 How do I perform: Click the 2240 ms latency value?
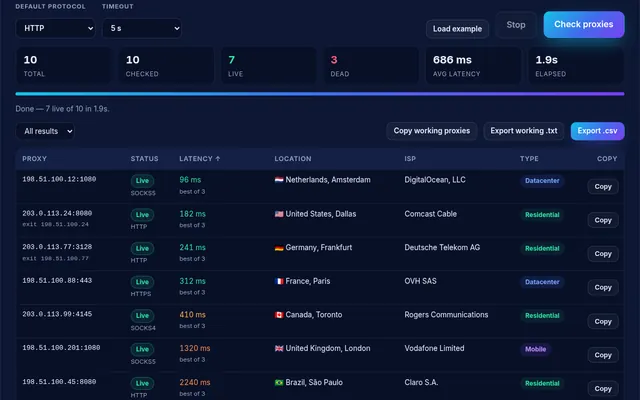click(x=195, y=383)
